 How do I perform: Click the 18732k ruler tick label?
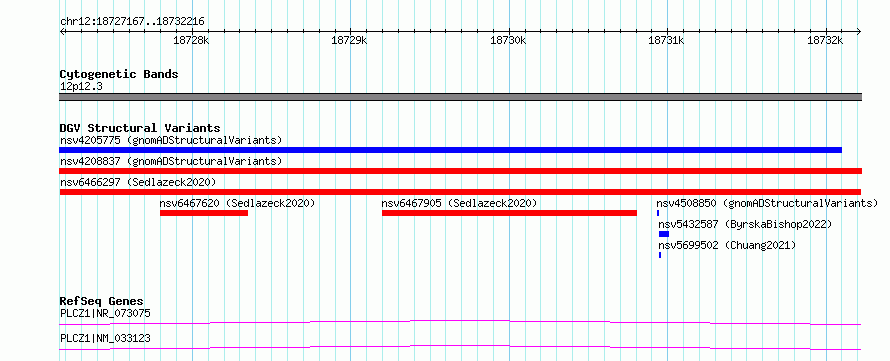pyautogui.click(x=825, y=40)
